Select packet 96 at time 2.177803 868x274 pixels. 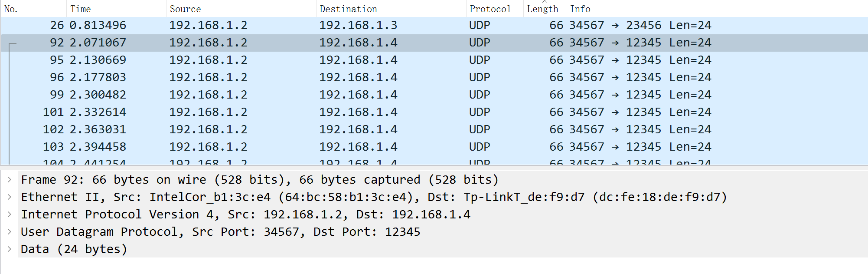(x=434, y=77)
